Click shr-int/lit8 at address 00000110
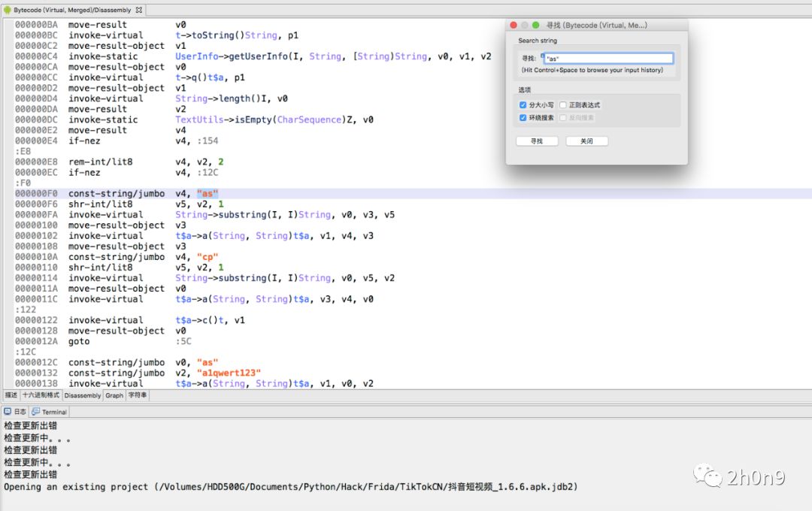The width and height of the screenshot is (812, 511). point(101,268)
